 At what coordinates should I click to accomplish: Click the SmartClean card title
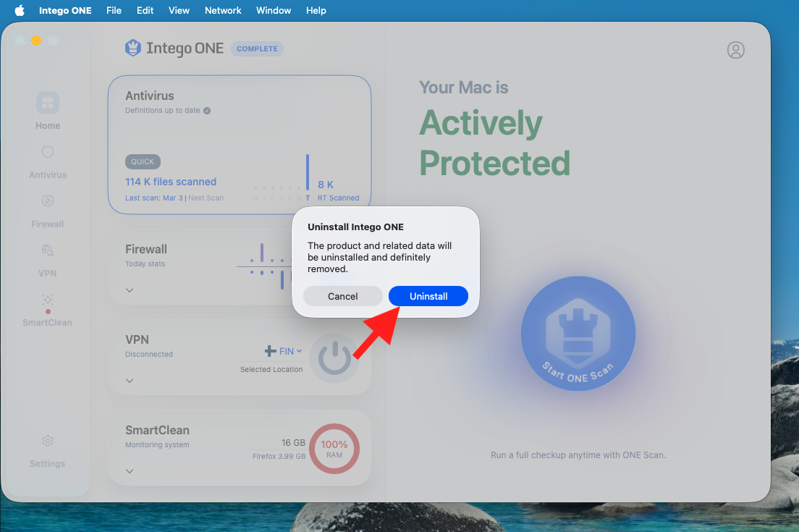point(158,430)
